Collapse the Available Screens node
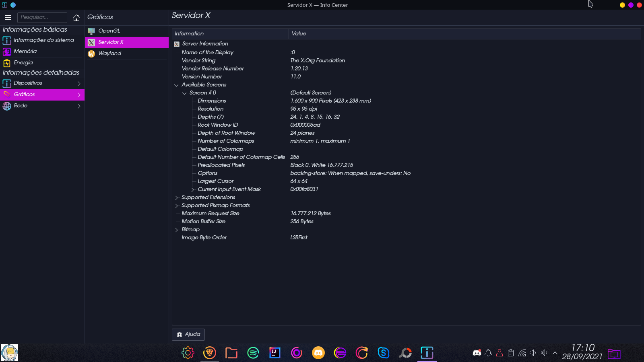 tap(176, 85)
